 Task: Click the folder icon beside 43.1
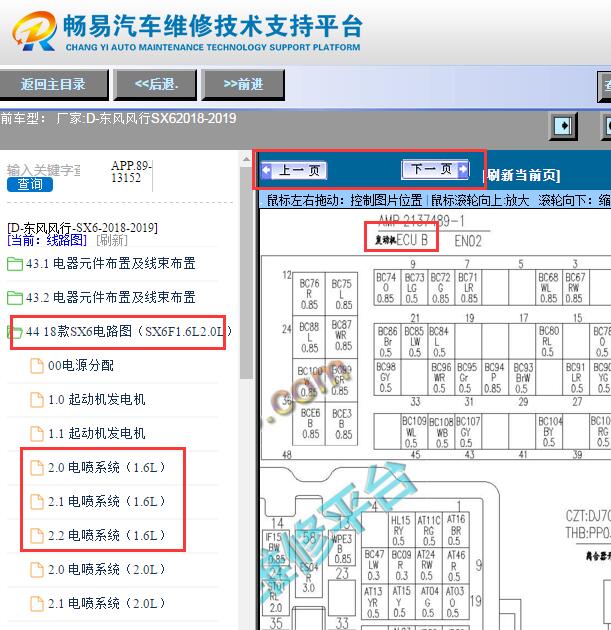15,264
